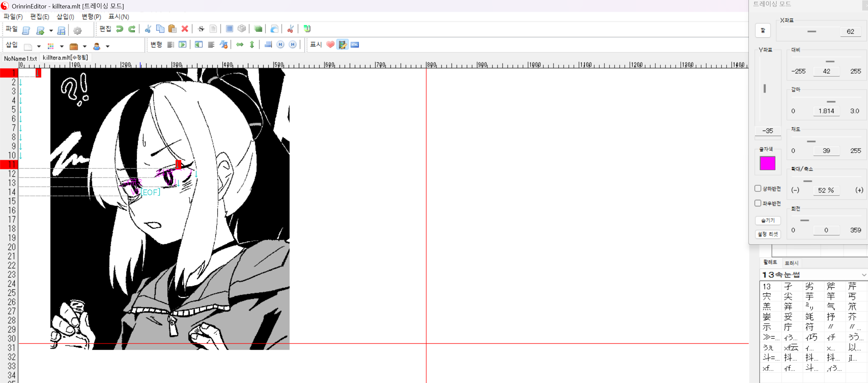Viewport: 868px width, 383px height.
Task: Expand the 13속눈썹 palette dropdown
Action: pyautogui.click(x=864, y=275)
